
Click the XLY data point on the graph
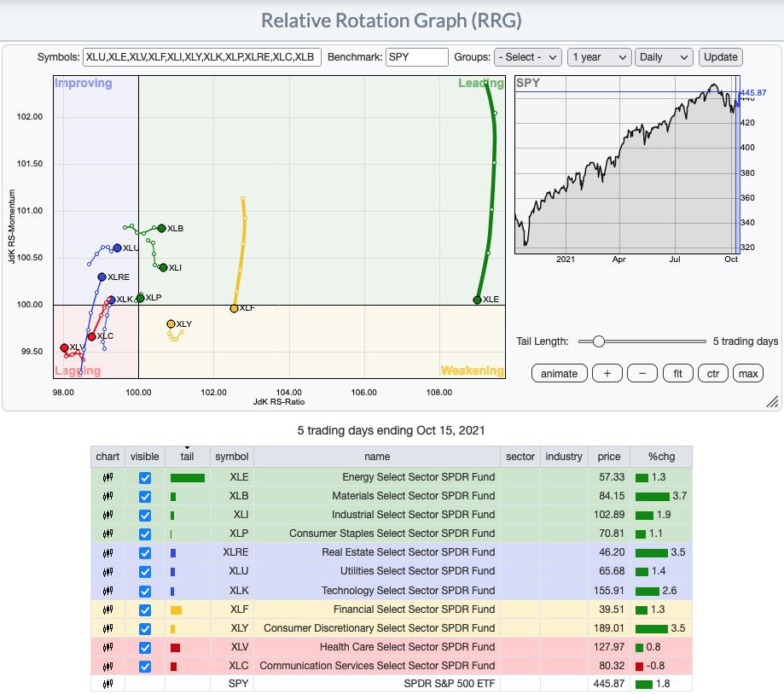point(171,324)
